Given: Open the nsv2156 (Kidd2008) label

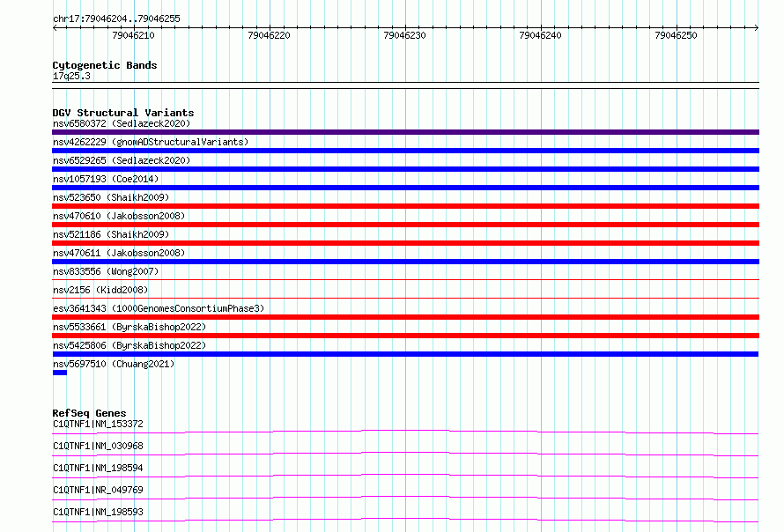Looking at the screenshot, I should point(100,290).
